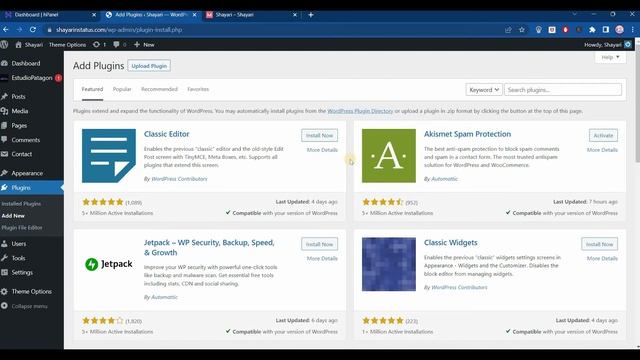Click the Jetpack plugin logo

(109, 264)
